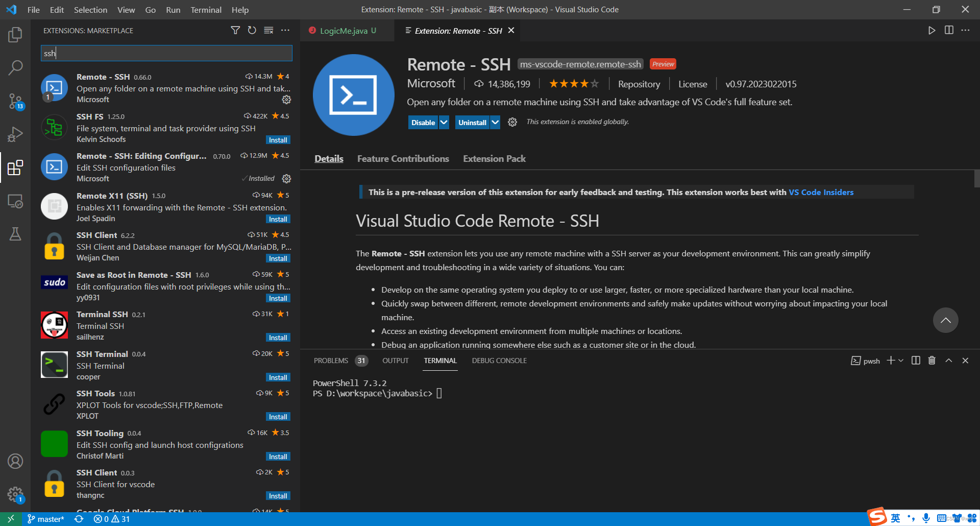This screenshot has height=526, width=980.
Task: Split the editor
Action: point(948,30)
